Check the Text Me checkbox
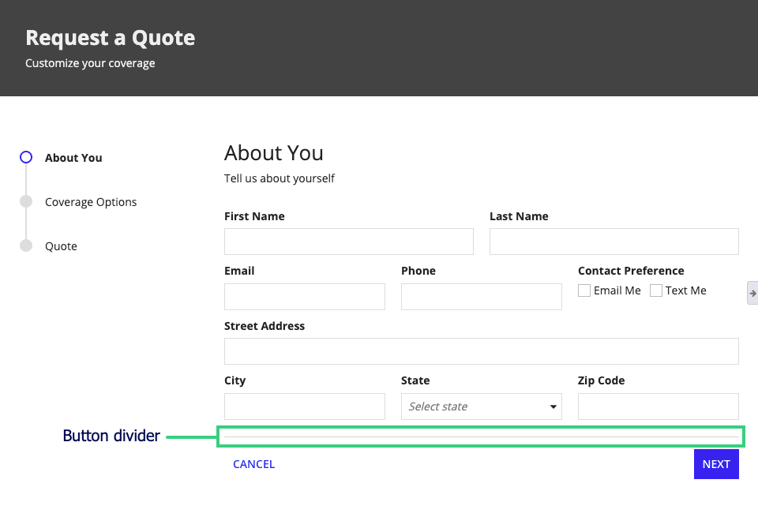The width and height of the screenshot is (758, 532). [x=655, y=290]
